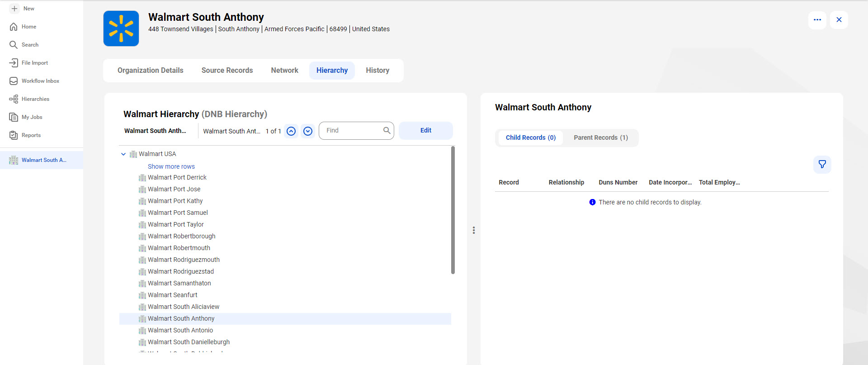
Task: Click the Relationship column header
Action: (x=566, y=183)
